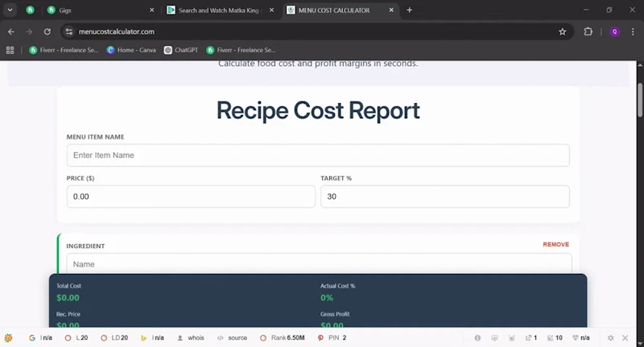Viewport: 644px width, 347px height.
Task: Click the LD 20 metric
Action: (114, 337)
